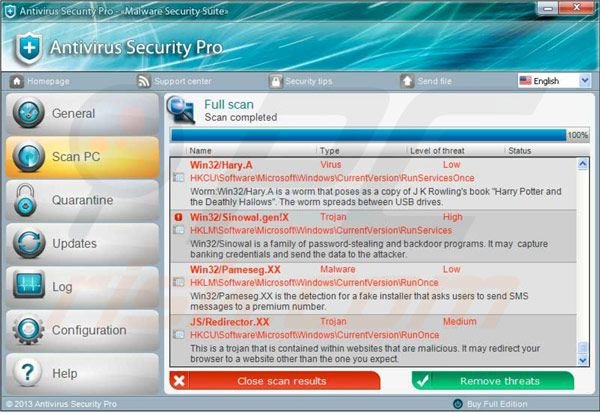This screenshot has height=414, width=600.
Task: Click the Buy Full Edition power icon
Action: point(457,404)
